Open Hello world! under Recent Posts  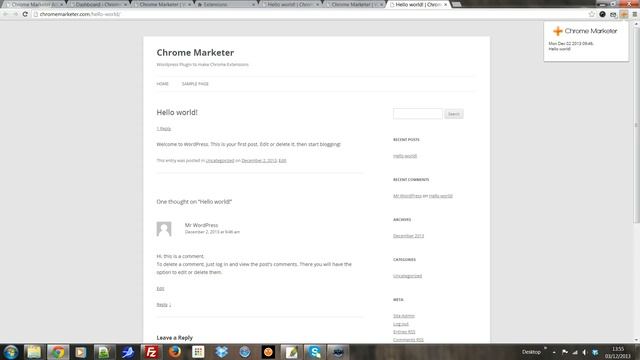(x=405, y=156)
